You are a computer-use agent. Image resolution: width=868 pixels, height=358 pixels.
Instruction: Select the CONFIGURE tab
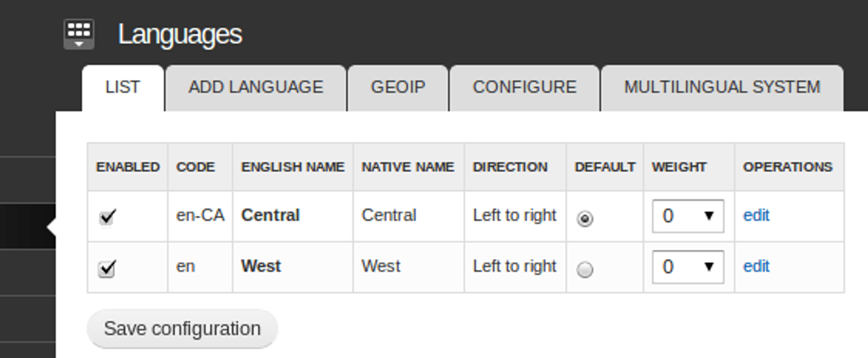tap(524, 87)
